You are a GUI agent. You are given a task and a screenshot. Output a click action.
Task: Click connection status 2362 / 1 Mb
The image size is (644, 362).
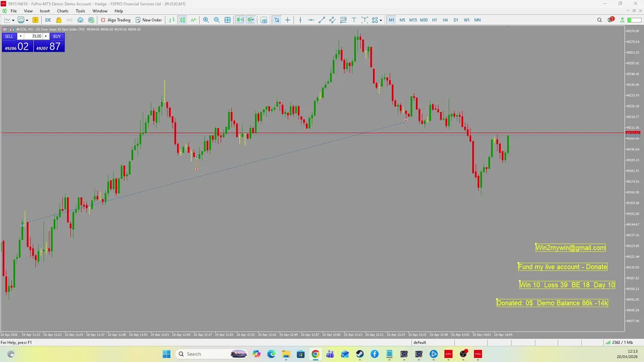point(619,342)
